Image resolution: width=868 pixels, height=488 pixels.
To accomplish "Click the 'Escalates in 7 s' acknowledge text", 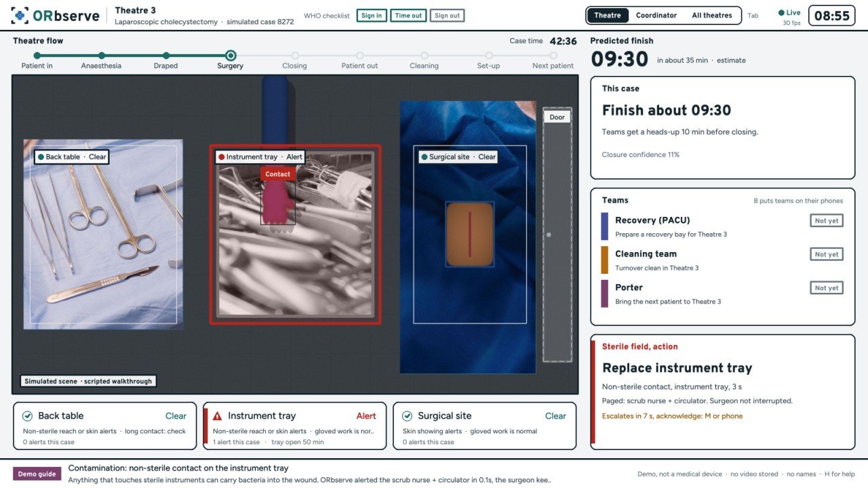I will click(x=672, y=416).
